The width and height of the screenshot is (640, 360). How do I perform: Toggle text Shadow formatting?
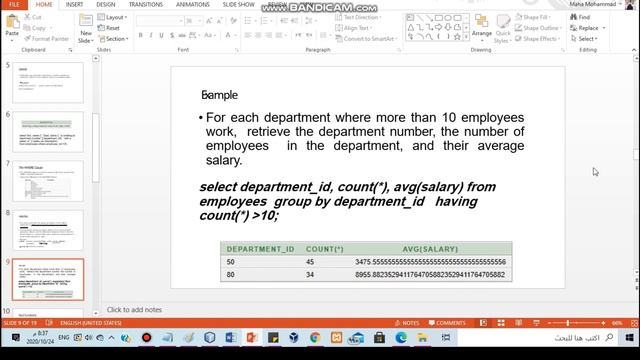pyautogui.click(x=172, y=36)
